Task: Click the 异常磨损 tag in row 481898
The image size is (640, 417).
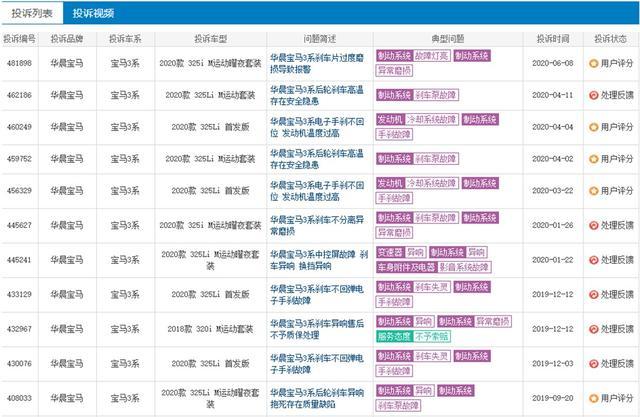Action: coord(394,71)
